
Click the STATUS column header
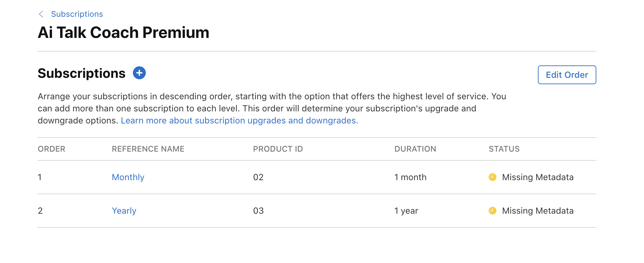(x=504, y=149)
